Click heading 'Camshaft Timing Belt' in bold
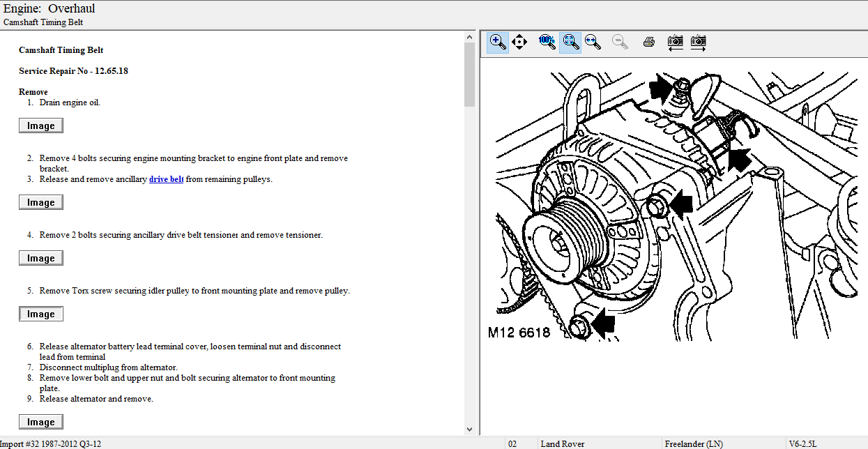The width and height of the screenshot is (868, 449). [x=61, y=50]
